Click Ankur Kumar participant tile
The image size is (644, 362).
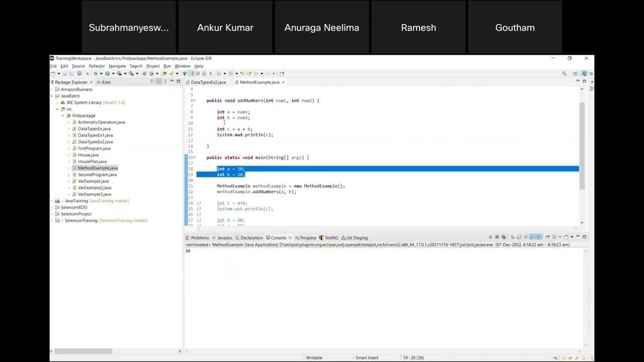pos(225,28)
